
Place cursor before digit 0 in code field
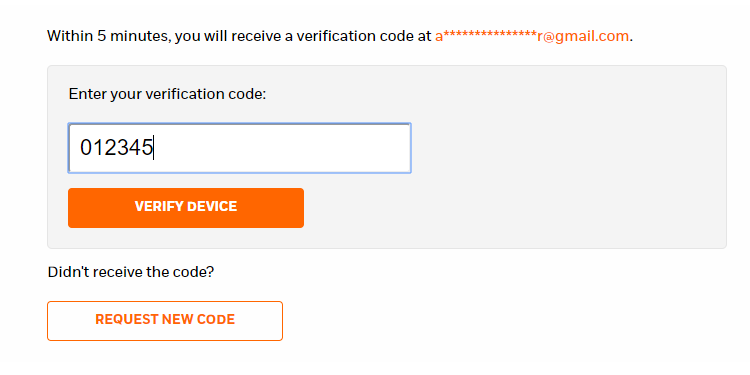(80, 148)
